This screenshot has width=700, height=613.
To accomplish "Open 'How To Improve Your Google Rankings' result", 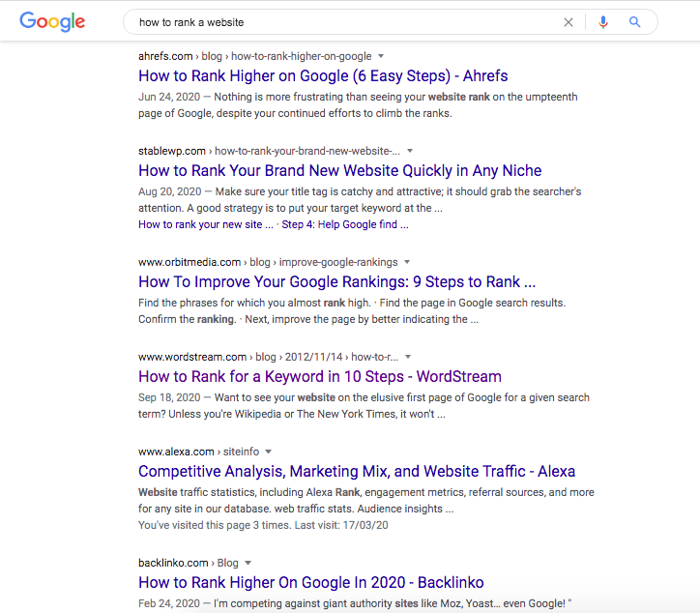I will 336,281.
